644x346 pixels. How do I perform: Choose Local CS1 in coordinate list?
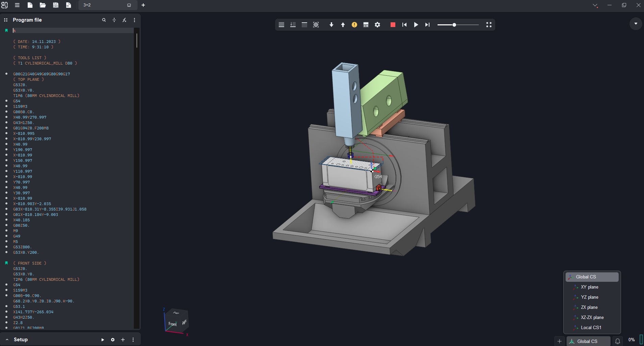[591, 327]
